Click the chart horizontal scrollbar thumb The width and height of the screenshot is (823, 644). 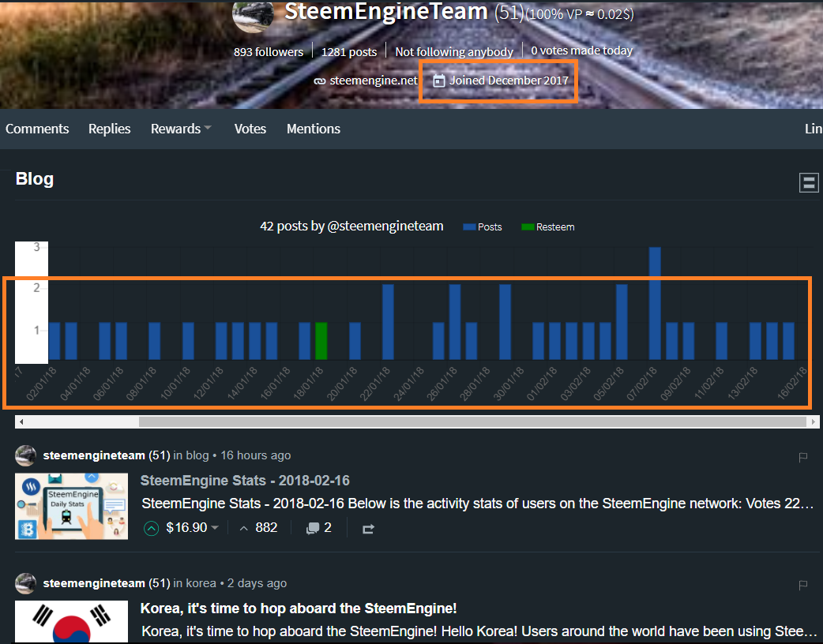coord(472,421)
